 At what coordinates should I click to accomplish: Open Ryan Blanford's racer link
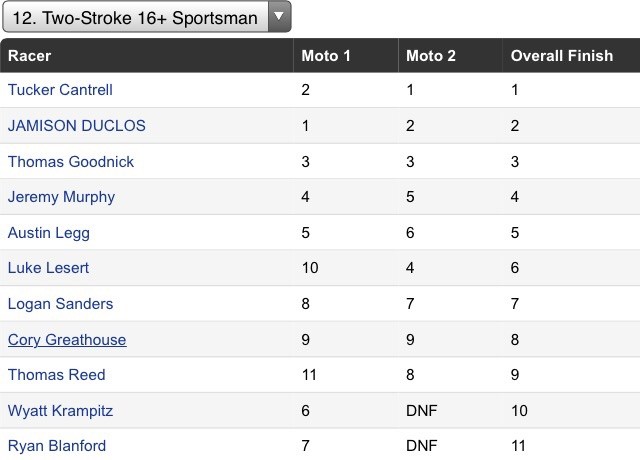[57, 446]
